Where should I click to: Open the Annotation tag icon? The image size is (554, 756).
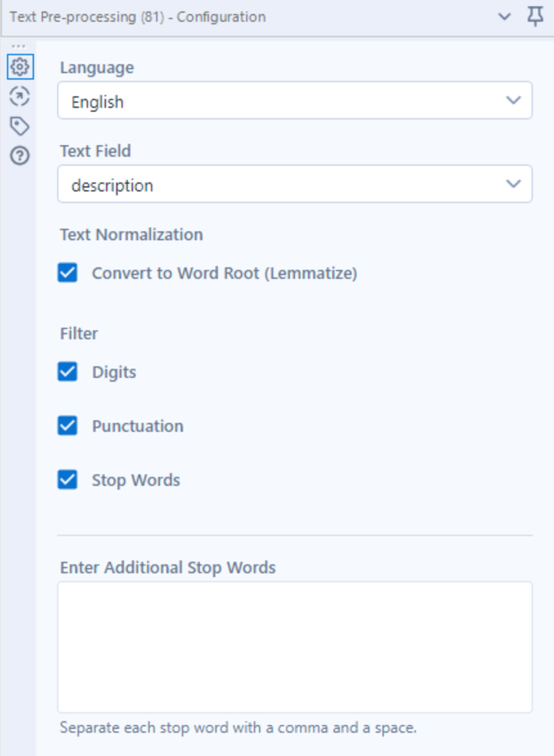pos(20,126)
